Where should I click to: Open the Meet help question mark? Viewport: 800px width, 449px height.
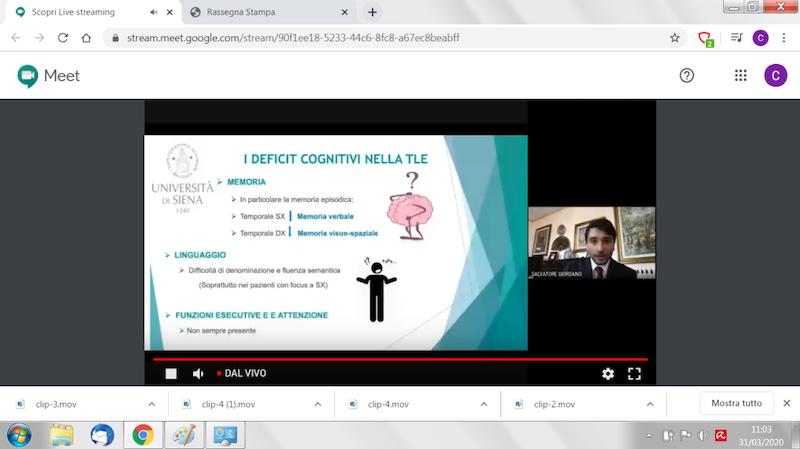click(x=687, y=76)
